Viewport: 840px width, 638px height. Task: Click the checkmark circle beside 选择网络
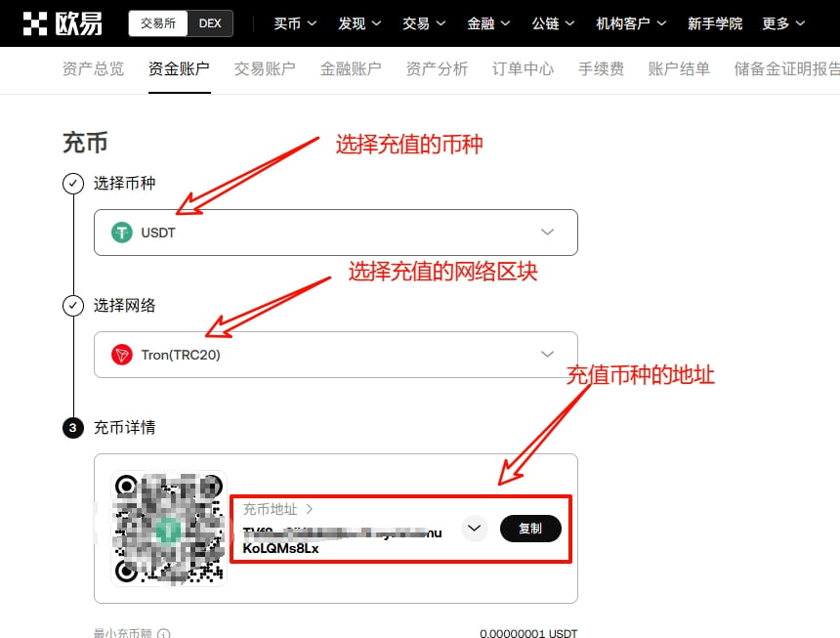pyautogui.click(x=74, y=306)
